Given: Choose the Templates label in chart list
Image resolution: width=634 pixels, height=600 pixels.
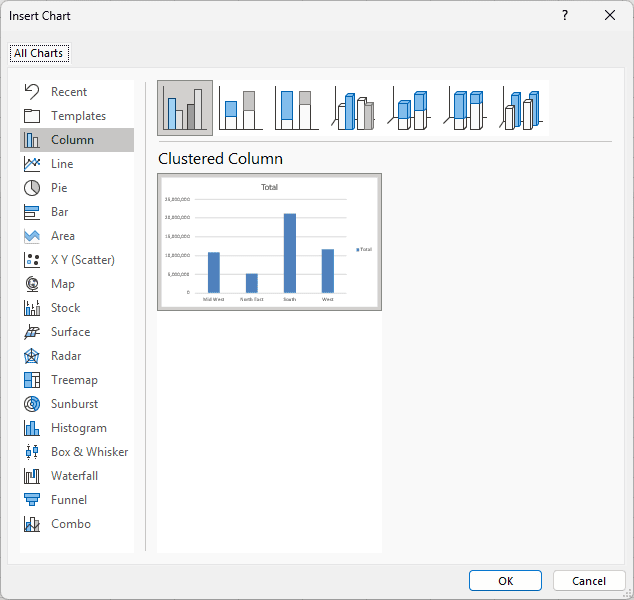Looking at the screenshot, I should (x=78, y=116).
